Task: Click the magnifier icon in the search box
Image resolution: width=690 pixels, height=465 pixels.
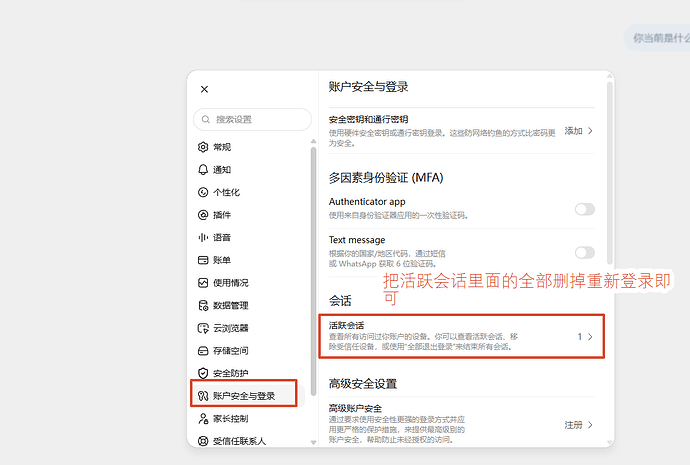Action: (206, 119)
